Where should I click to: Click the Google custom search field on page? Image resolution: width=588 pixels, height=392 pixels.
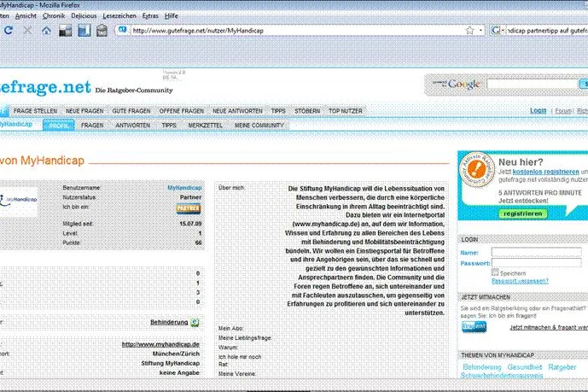point(532,84)
